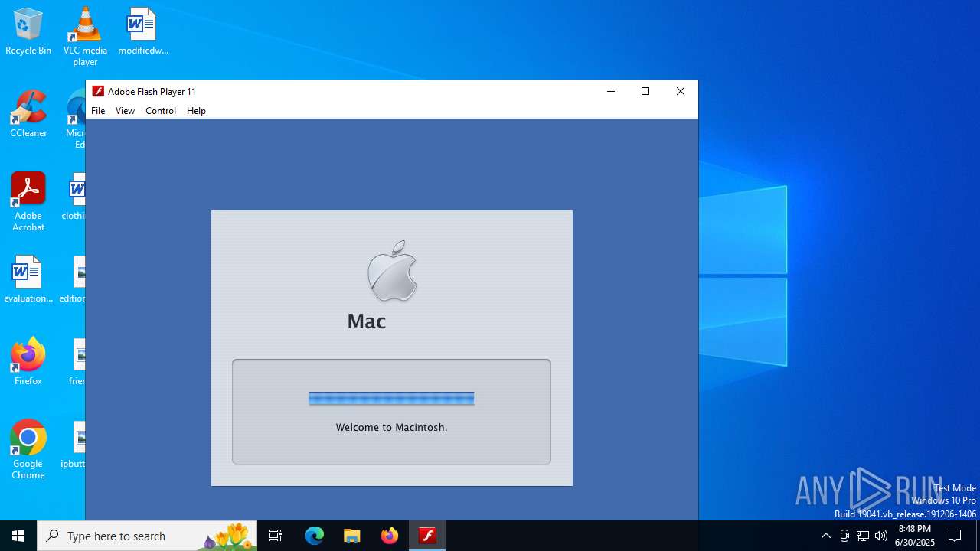Viewport: 980px width, 551px height.
Task: Open the Control menu in Flash Player
Action: 161,111
